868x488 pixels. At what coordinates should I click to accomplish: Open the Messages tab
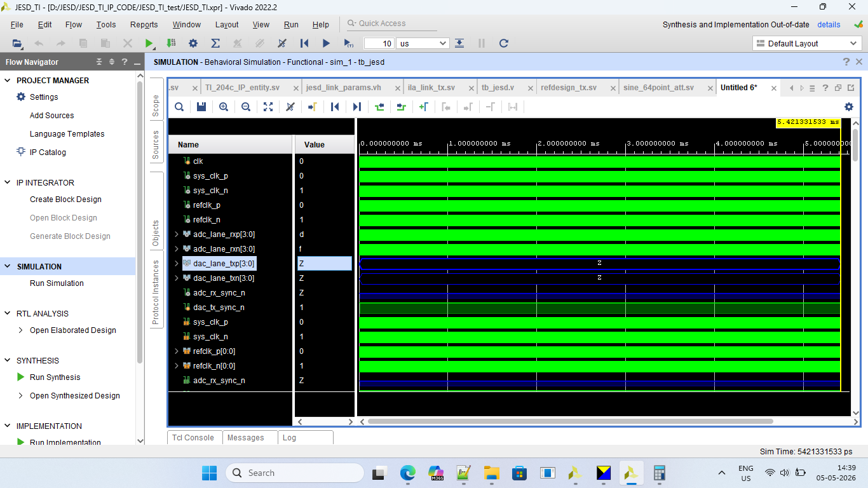[x=245, y=438]
